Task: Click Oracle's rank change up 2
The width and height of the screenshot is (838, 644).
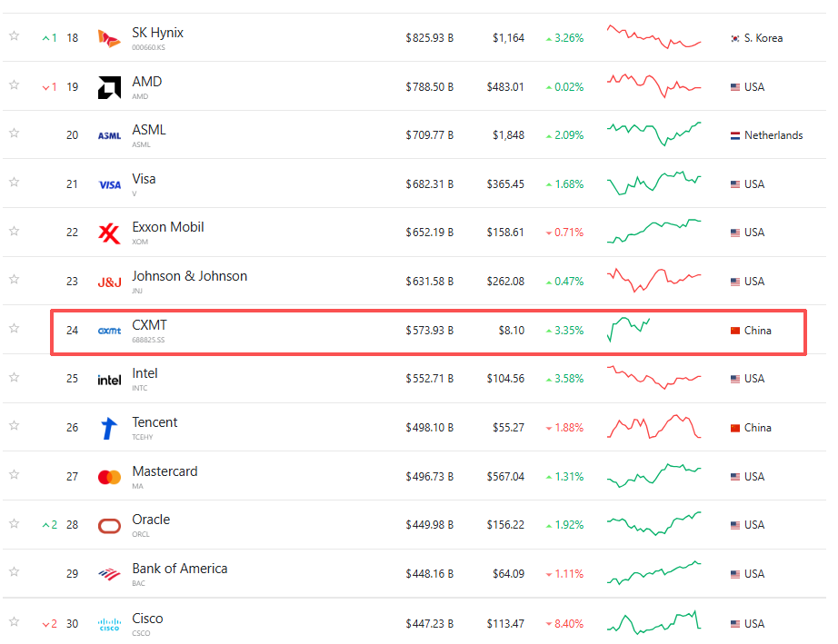Action: point(50,525)
